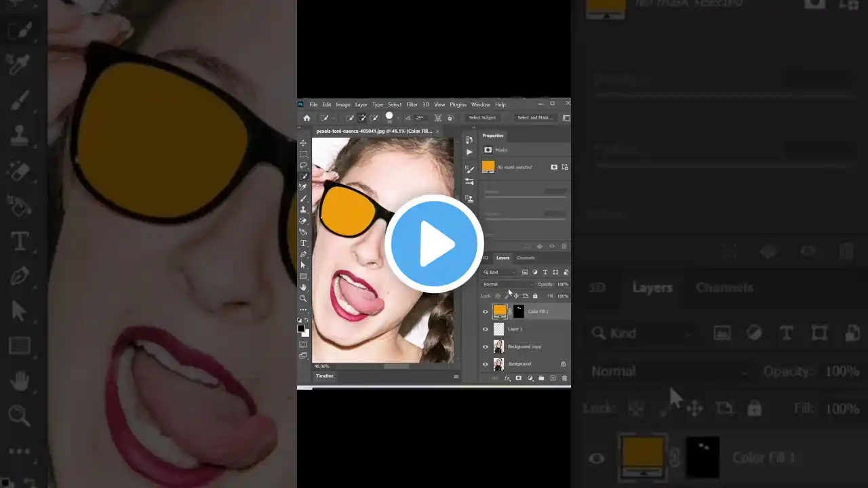Open the brush preset picker dropdown
Image resolution: width=868 pixels, height=488 pixels.
(x=398, y=118)
